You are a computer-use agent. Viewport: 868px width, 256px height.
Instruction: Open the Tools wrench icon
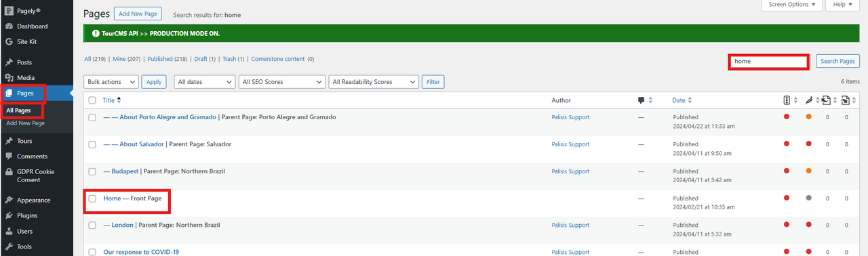click(9, 247)
